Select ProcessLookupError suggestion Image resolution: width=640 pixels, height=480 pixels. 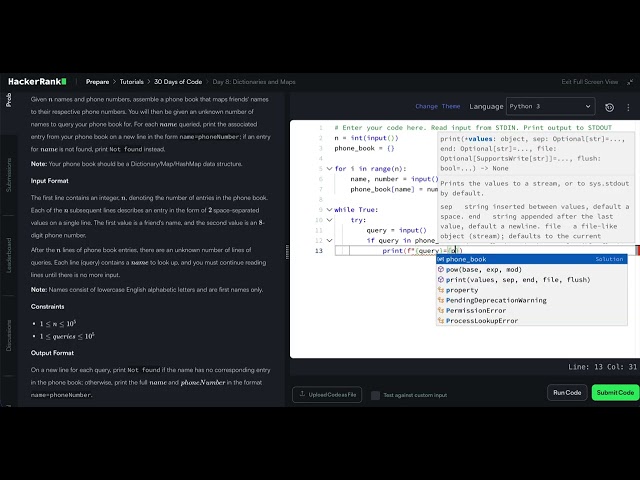point(532,320)
